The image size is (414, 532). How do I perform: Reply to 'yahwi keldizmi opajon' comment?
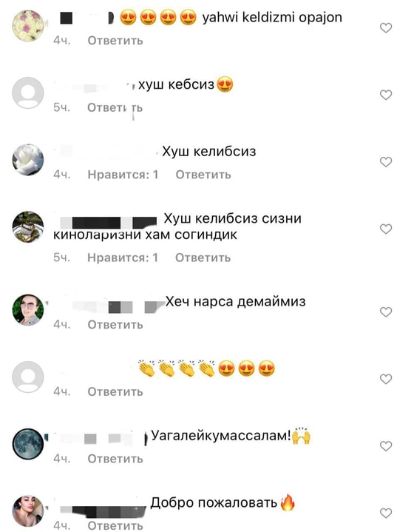tap(115, 41)
